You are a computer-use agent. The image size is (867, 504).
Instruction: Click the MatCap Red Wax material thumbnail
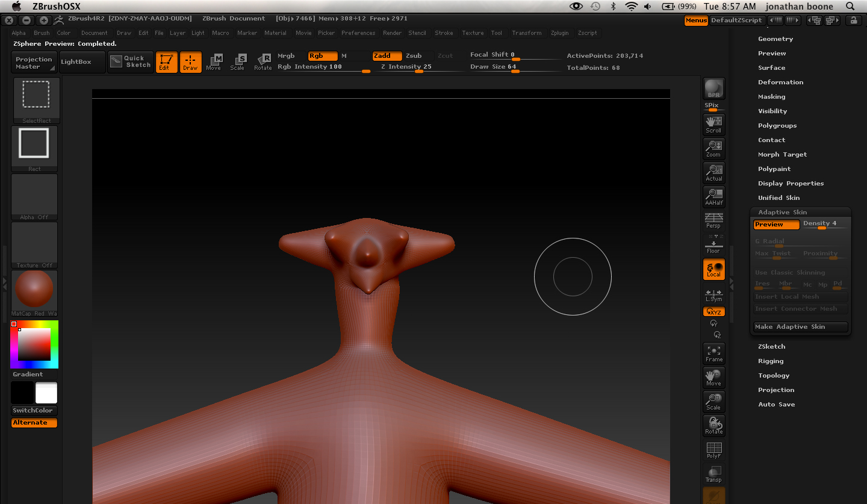pos(34,289)
